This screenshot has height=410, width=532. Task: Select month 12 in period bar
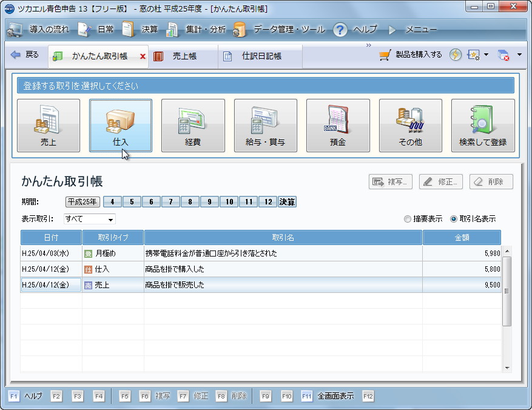pos(268,202)
